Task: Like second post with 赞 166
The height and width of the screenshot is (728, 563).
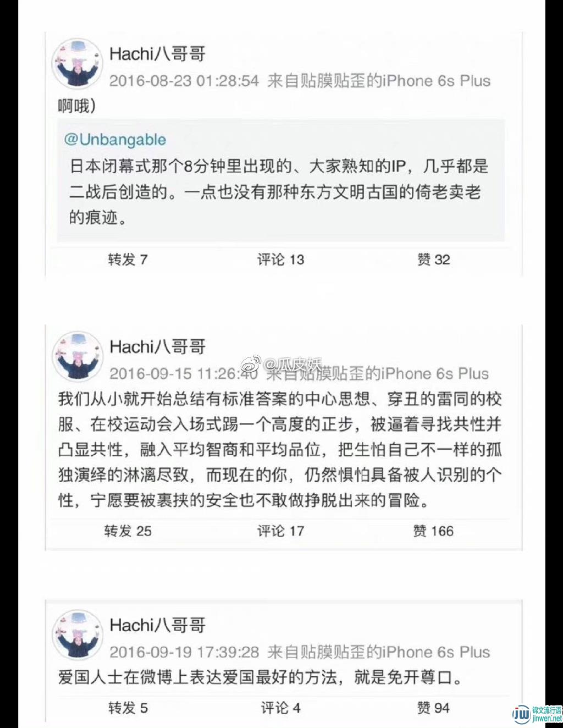Action: 434,531
